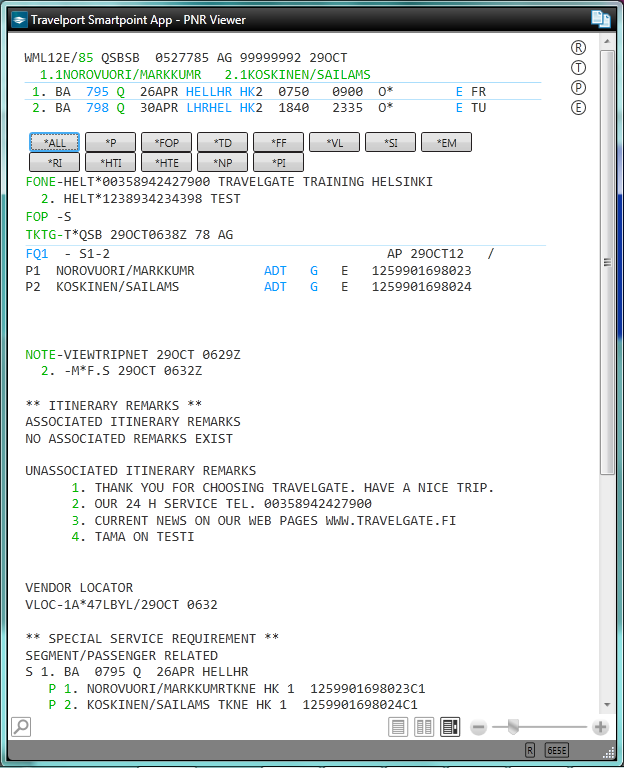Click the *EM button
Viewport: 624px width, 768px height.
tap(446, 143)
